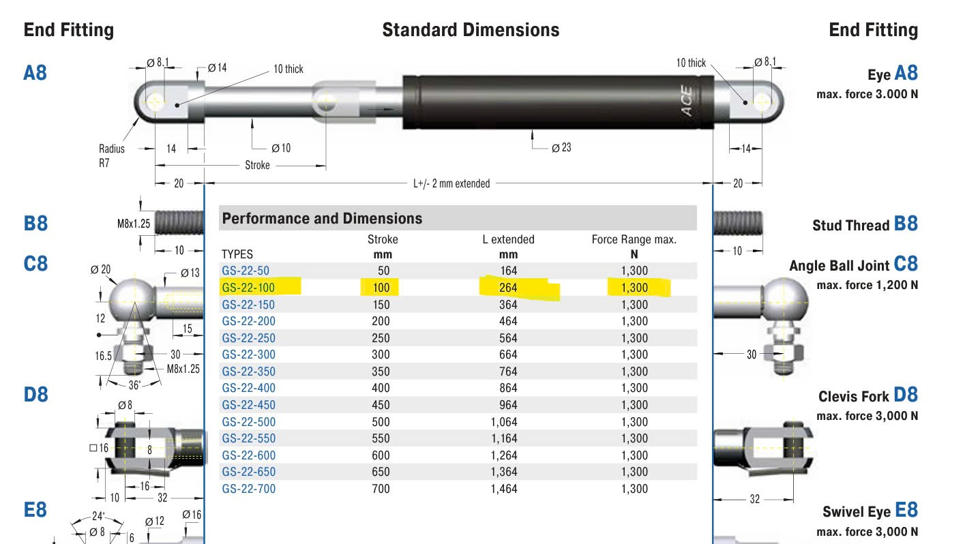Click the GS-22-700 type link
Viewport: 980px width, 544px height.
tap(248, 489)
